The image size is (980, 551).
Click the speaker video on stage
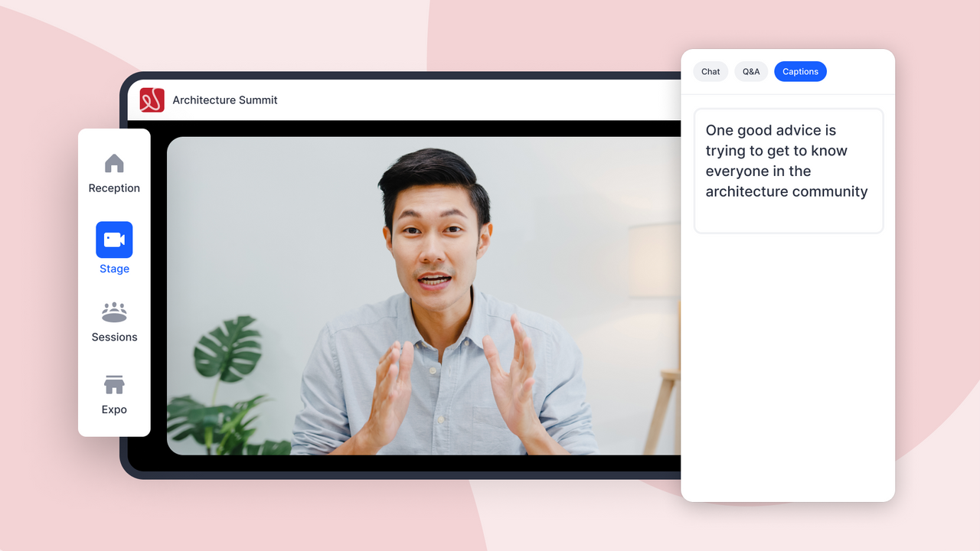423,296
